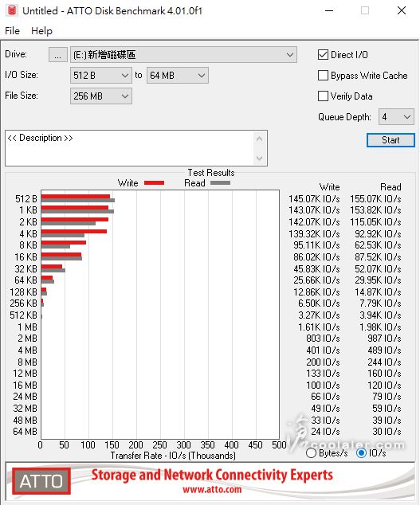Viewport: 420px width, 505px height.
Task: Open the Help menu
Action: point(41,31)
